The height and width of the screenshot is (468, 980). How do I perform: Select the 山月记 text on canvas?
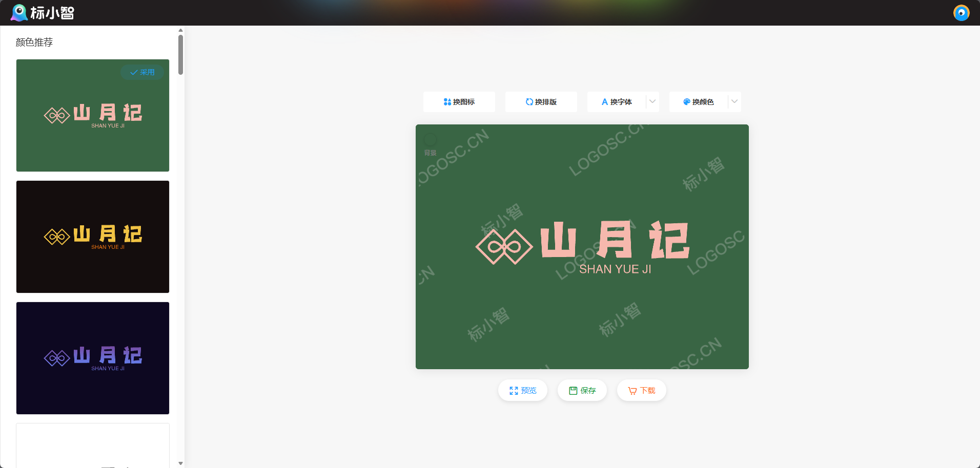click(x=615, y=240)
